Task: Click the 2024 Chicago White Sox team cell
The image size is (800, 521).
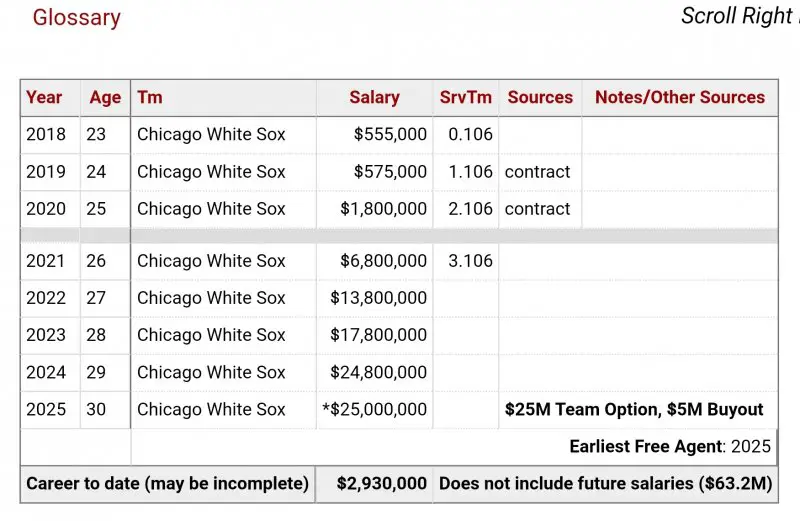Action: (211, 372)
